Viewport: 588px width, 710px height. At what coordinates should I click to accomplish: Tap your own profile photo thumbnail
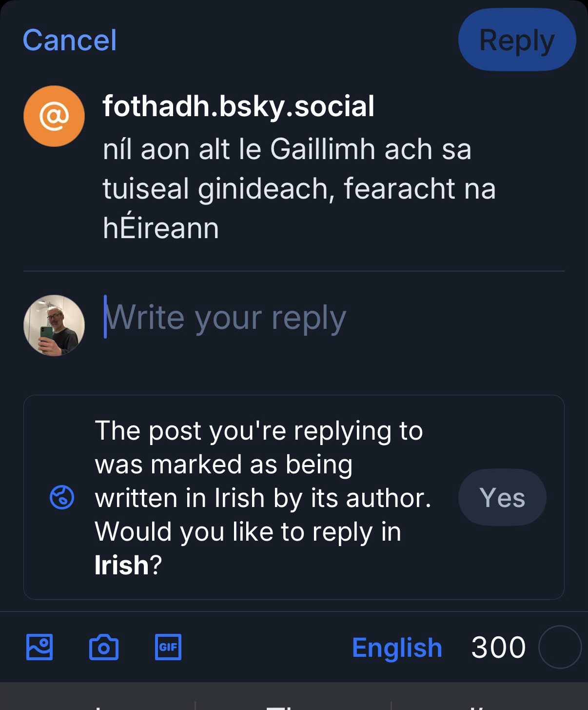pos(54,325)
